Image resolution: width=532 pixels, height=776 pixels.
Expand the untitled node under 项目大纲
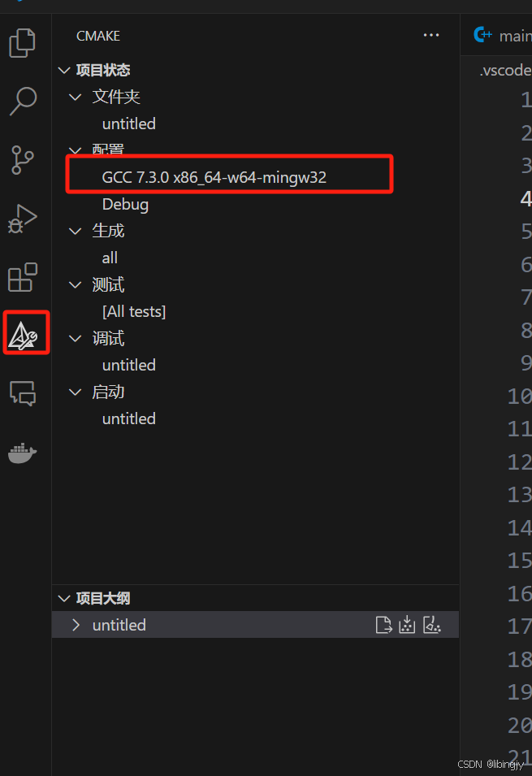[x=76, y=625]
